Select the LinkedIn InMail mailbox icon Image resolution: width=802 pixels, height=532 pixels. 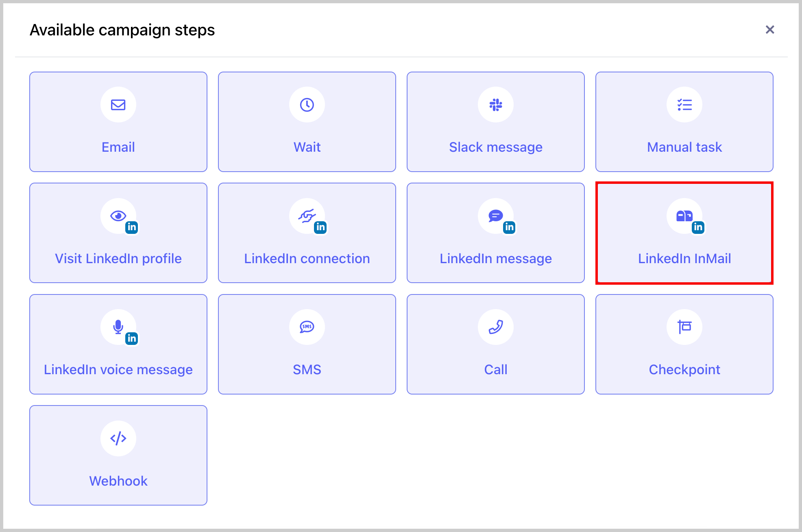pyautogui.click(x=684, y=216)
